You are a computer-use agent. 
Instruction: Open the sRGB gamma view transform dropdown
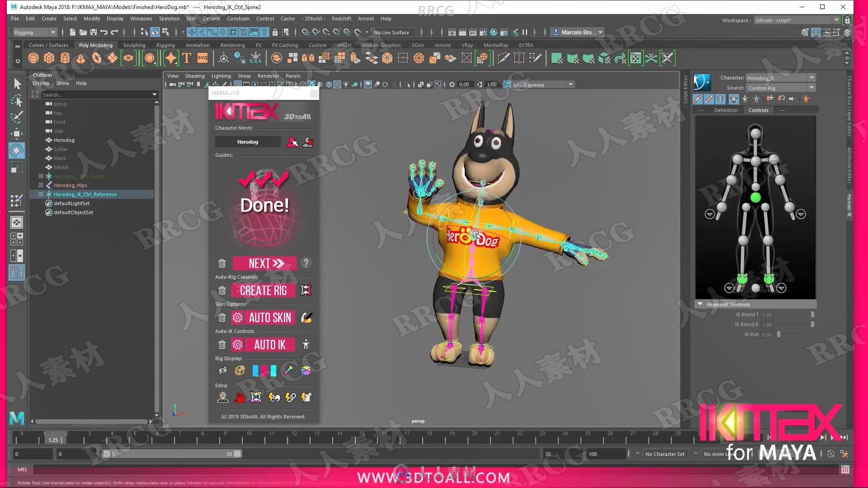(543, 84)
